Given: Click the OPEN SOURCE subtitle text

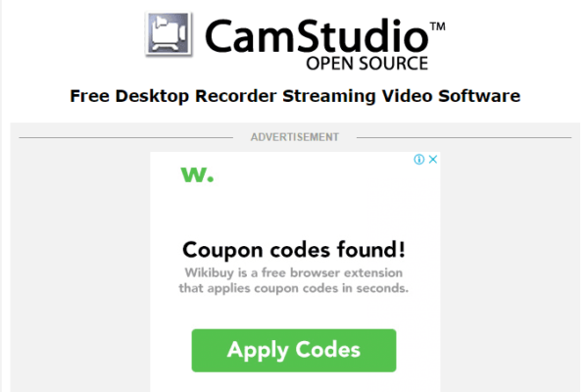Looking at the screenshot, I should pos(367,64).
